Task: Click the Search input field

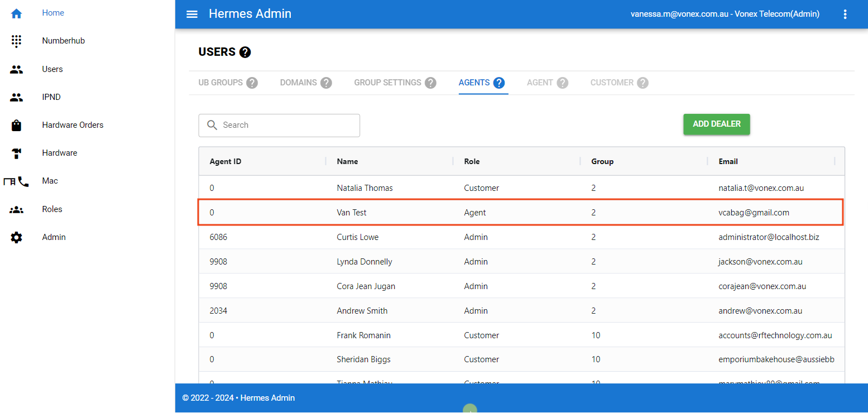Action: pyautogui.click(x=279, y=126)
